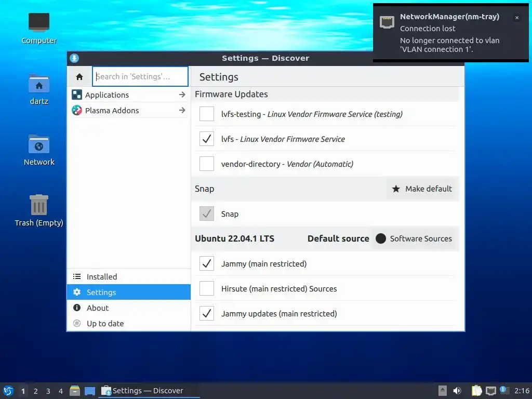Click the star icon beside Make default
Viewport: 532px width, 399px height.
396,189
